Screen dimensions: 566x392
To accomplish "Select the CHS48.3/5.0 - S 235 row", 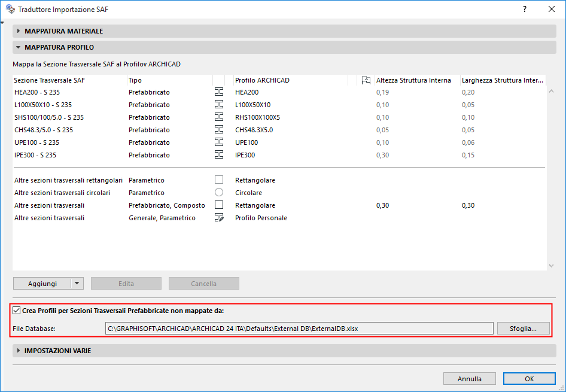I will (x=279, y=130).
